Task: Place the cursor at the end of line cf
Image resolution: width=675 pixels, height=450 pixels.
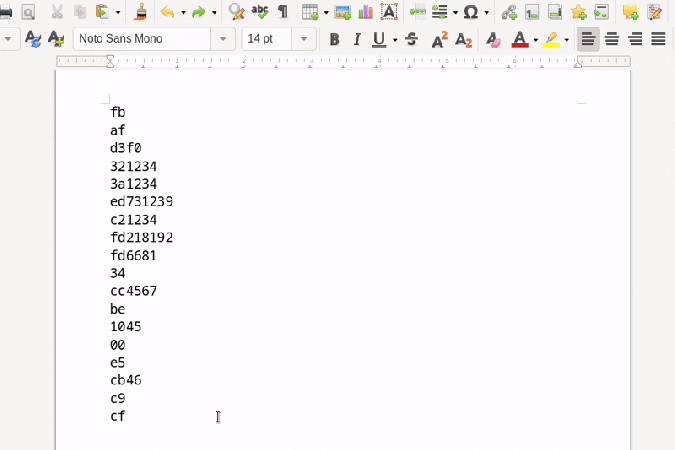Action: (x=126, y=416)
